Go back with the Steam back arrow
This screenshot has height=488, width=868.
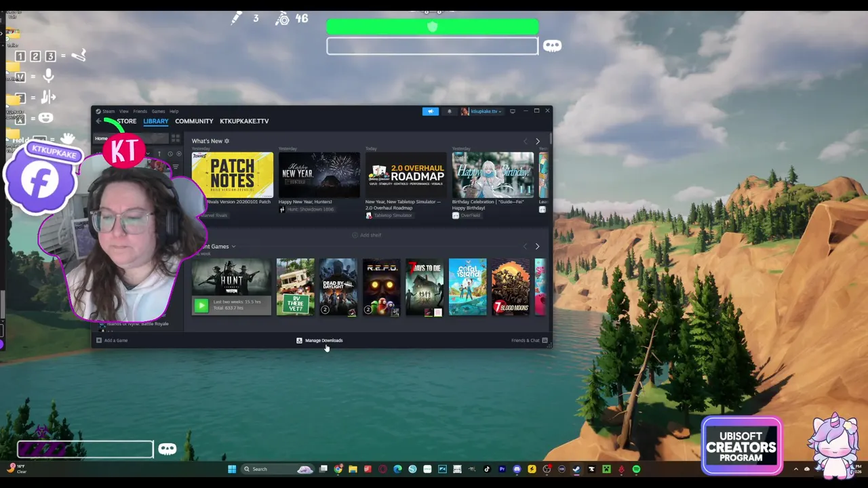click(x=98, y=121)
